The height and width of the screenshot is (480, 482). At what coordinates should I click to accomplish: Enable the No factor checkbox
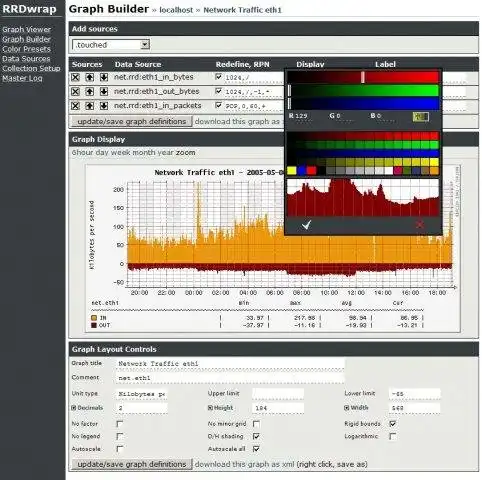[x=120, y=424]
